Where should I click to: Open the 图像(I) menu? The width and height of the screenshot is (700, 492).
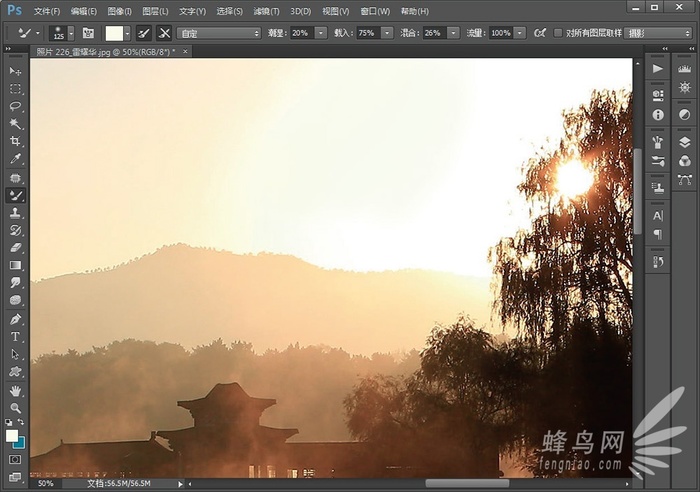coord(120,11)
